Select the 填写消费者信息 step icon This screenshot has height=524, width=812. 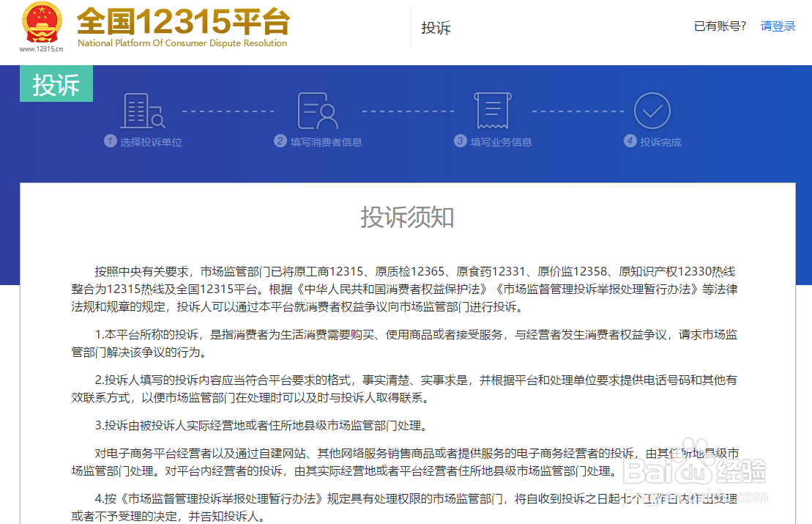pyautogui.click(x=318, y=110)
